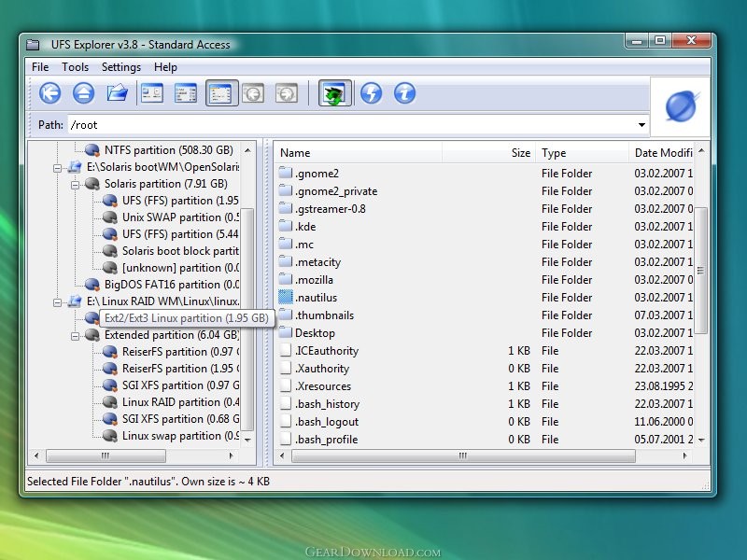Click disk icon beside NTFS partition
Viewport: 747px width, 560px height.
pyautogui.click(x=92, y=150)
